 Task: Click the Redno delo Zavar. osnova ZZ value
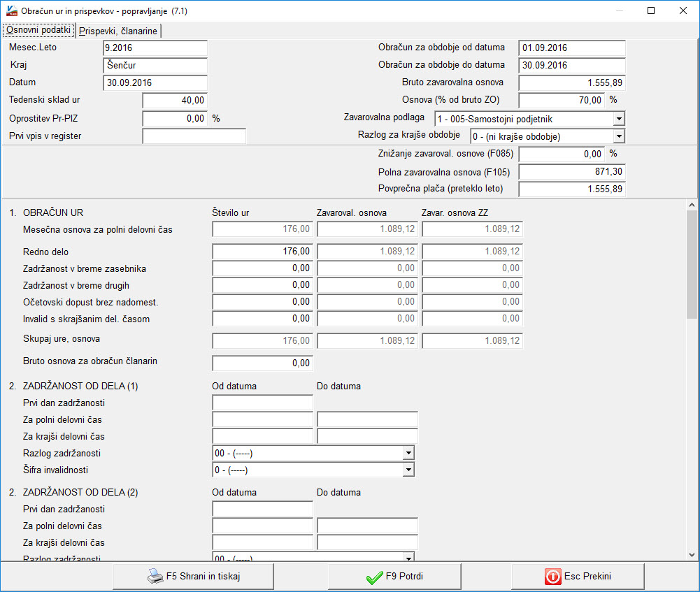(x=472, y=251)
